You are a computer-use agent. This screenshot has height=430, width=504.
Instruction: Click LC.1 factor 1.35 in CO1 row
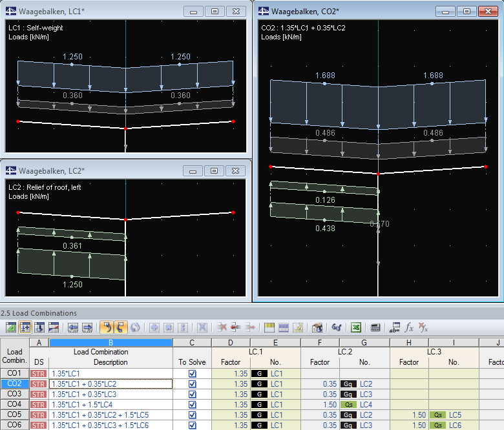pos(231,373)
